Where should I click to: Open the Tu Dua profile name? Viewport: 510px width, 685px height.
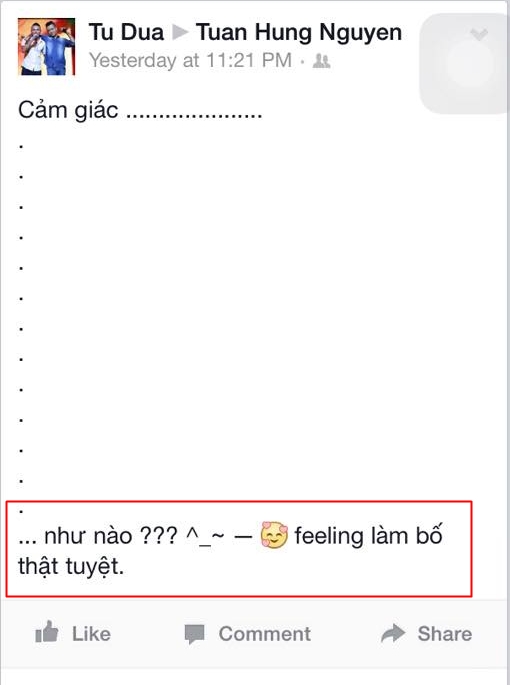point(126,32)
